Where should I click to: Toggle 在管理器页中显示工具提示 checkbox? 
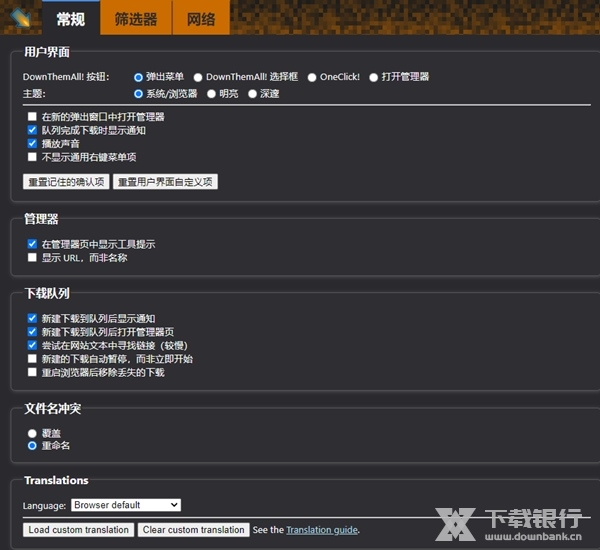pyautogui.click(x=32, y=244)
